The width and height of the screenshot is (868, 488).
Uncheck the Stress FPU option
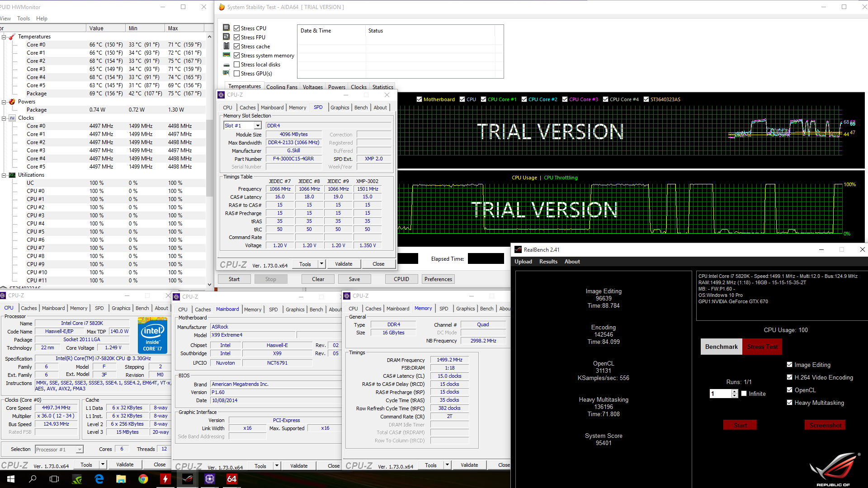pos(236,37)
